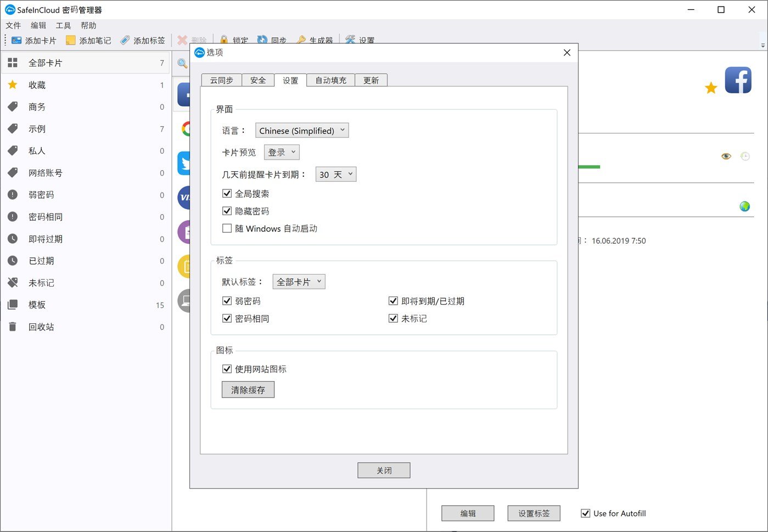This screenshot has width=768, height=532.
Task: Close the options dialog via 关闭 button
Action: (383, 470)
